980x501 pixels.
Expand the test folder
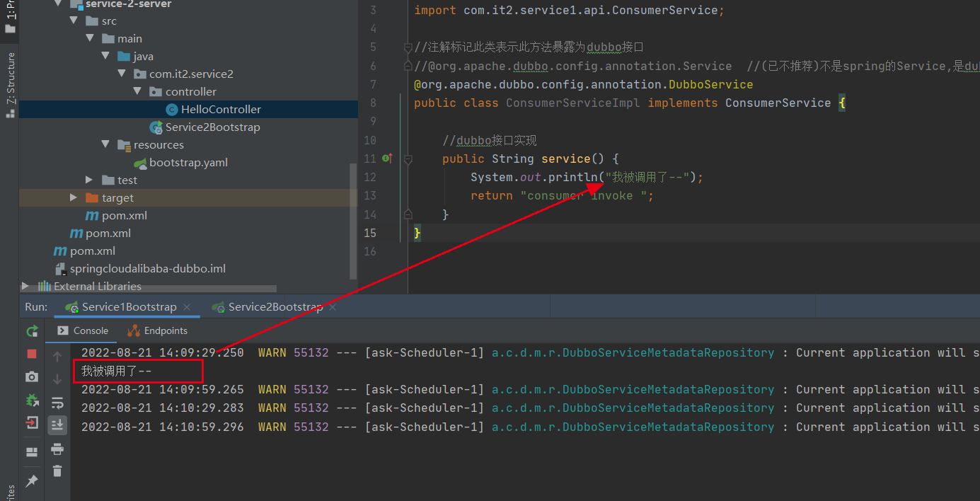coord(89,180)
